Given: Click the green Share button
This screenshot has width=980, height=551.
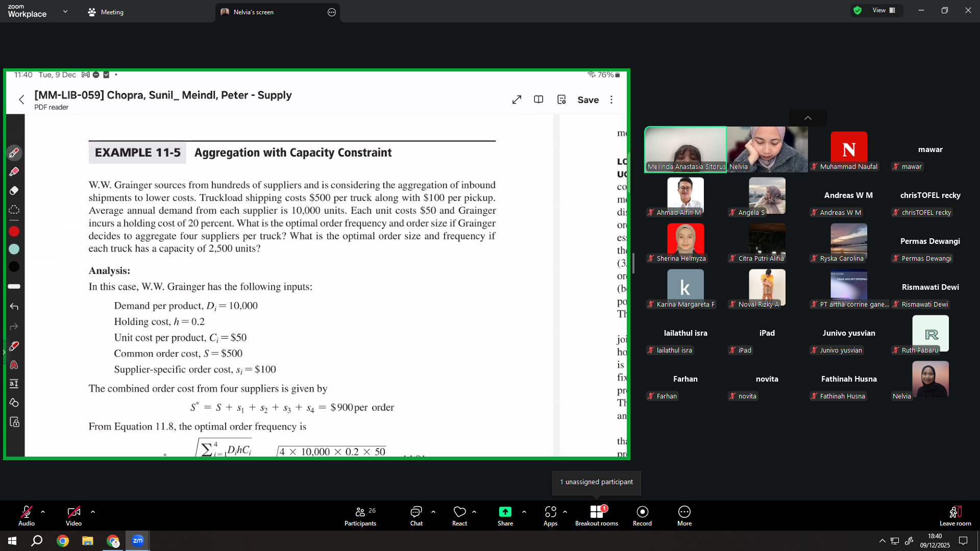Looking at the screenshot, I should (505, 516).
